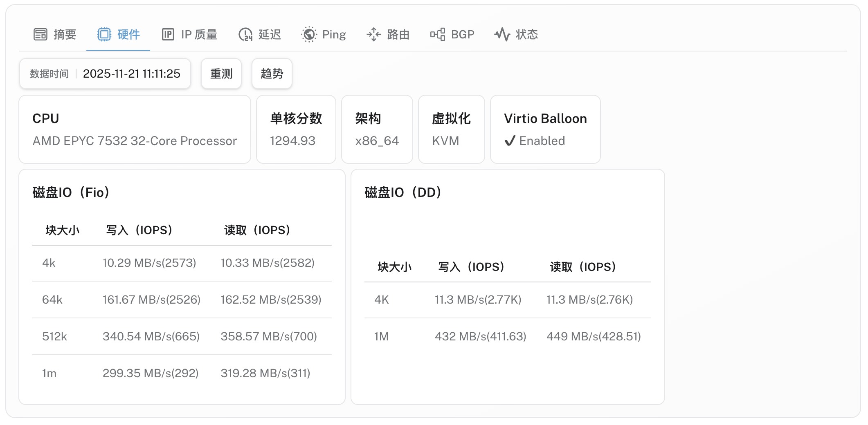Viewport: 868px width, 425px height.
Task: Click the single-core score 1294.93 card
Action: (x=296, y=130)
